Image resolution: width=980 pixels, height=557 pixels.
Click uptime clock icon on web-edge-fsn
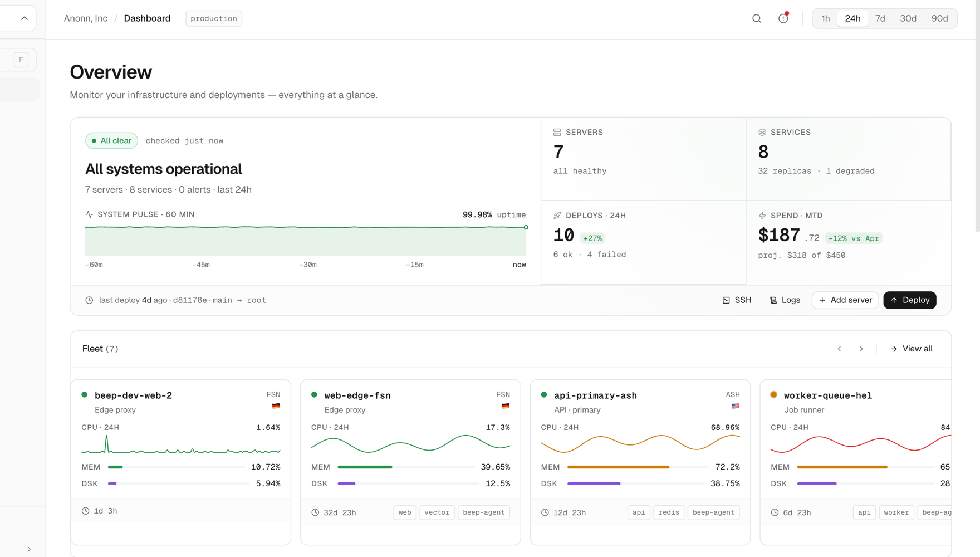(x=315, y=513)
